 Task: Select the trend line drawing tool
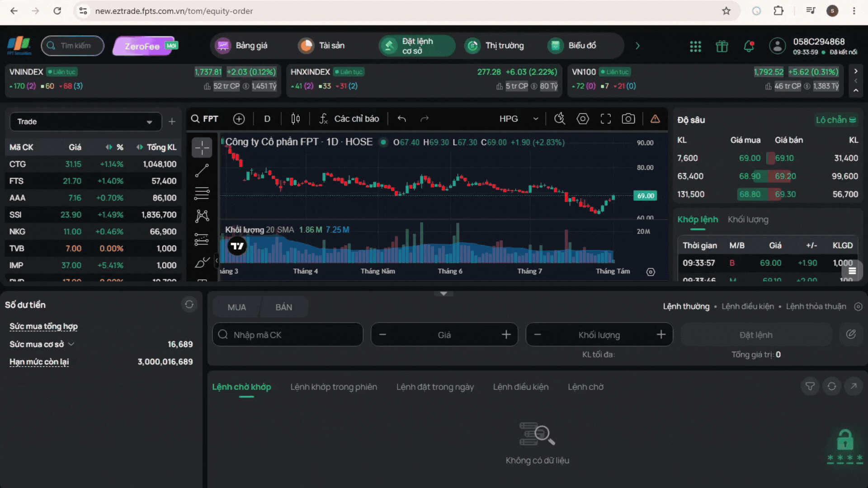(202, 170)
